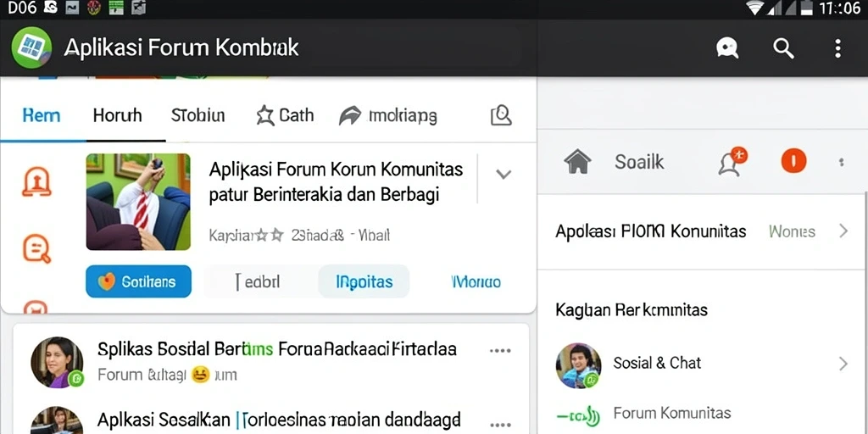Click the Soailk label

639,162
